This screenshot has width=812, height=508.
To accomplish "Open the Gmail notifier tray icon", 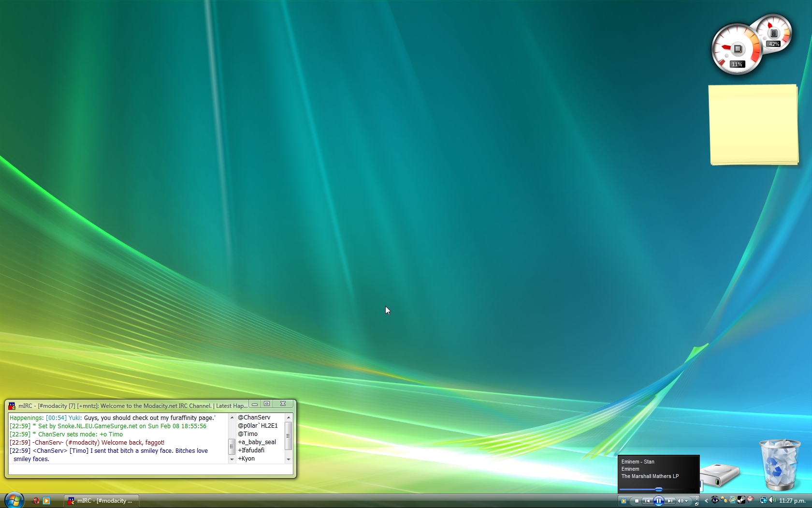I will pyautogui.click(x=750, y=499).
